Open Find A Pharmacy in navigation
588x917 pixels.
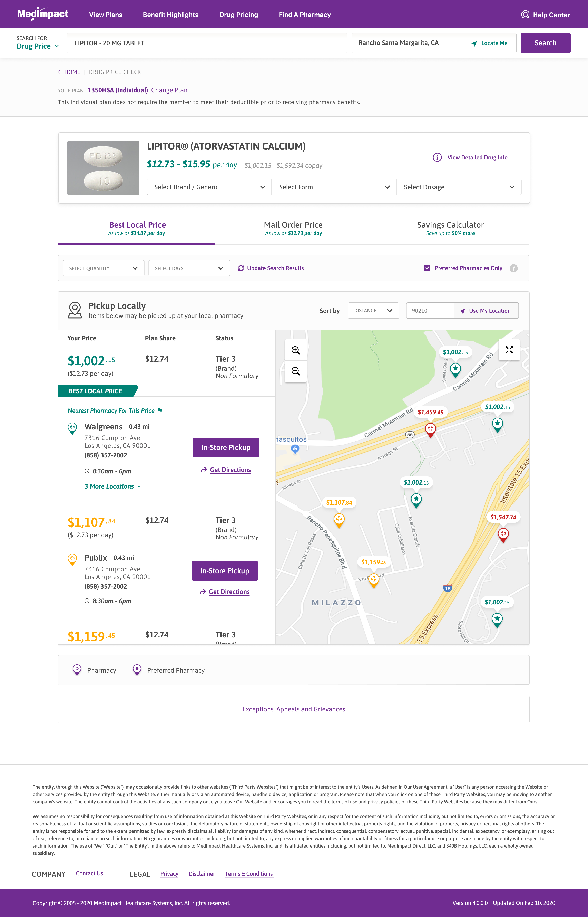[305, 15]
